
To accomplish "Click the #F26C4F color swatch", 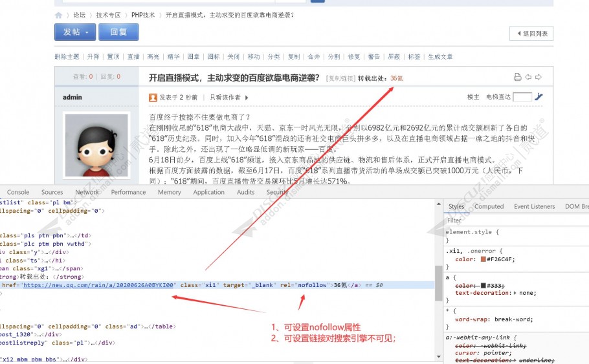I will click(x=483, y=259).
